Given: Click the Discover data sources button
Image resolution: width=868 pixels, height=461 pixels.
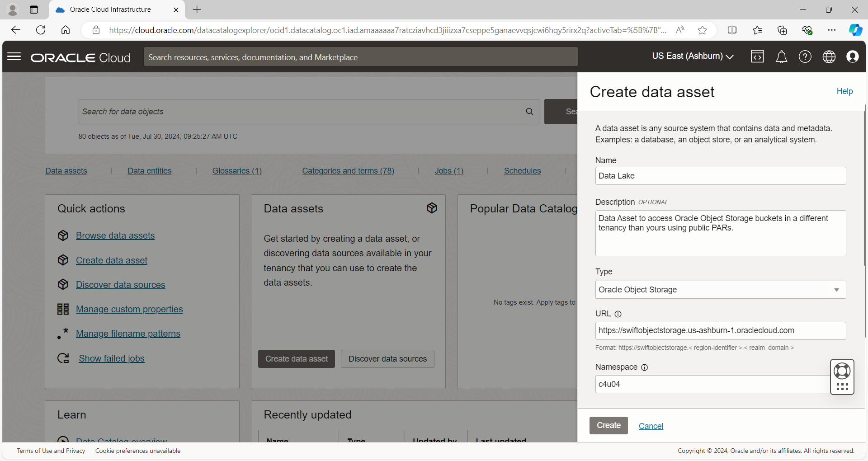Looking at the screenshot, I should coord(387,359).
